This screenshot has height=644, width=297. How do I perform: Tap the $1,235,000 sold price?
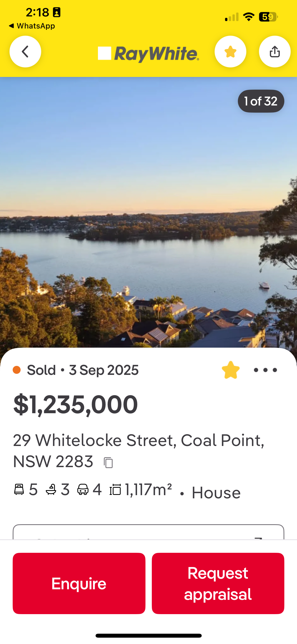[x=76, y=404]
